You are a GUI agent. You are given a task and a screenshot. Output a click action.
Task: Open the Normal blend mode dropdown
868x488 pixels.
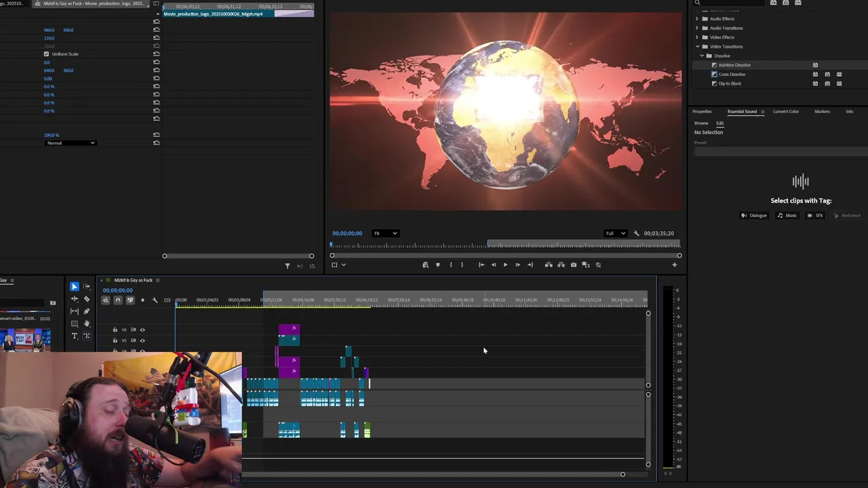point(71,143)
